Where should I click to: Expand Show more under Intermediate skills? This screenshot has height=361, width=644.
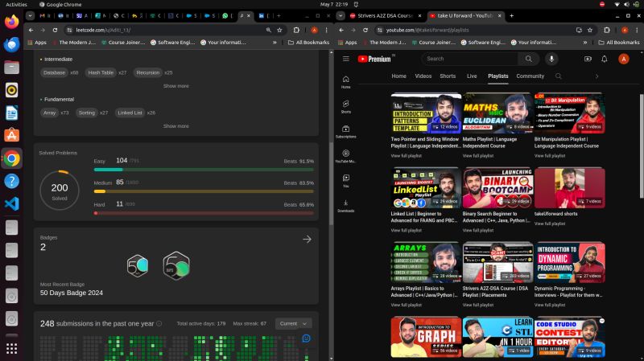[x=176, y=86]
